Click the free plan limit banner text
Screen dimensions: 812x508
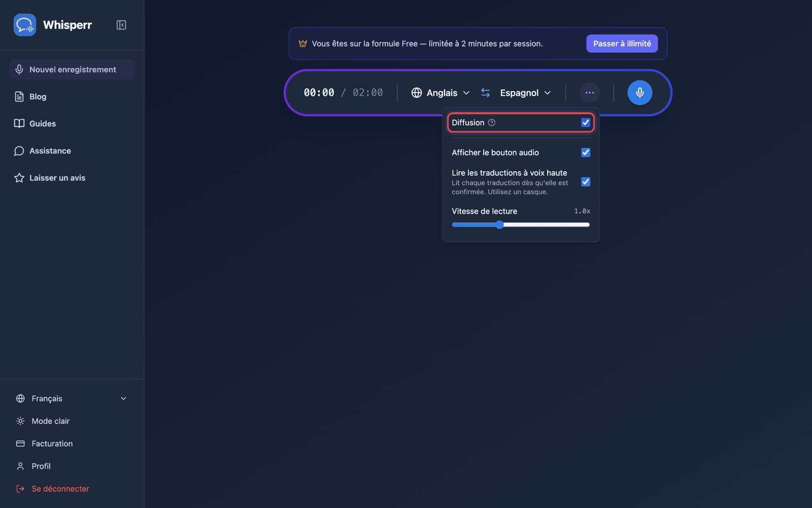427,44
